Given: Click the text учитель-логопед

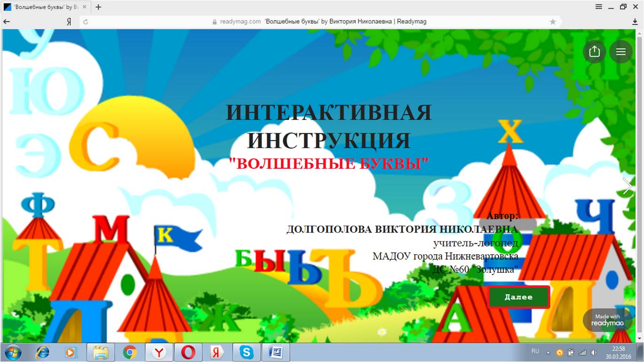Looking at the screenshot, I should [476, 243].
